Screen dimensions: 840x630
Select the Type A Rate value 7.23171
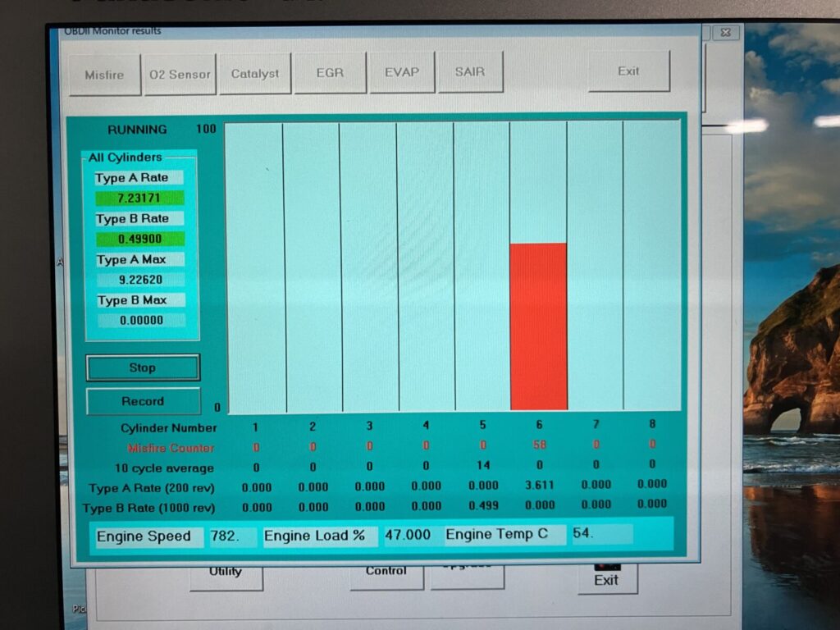(x=139, y=199)
